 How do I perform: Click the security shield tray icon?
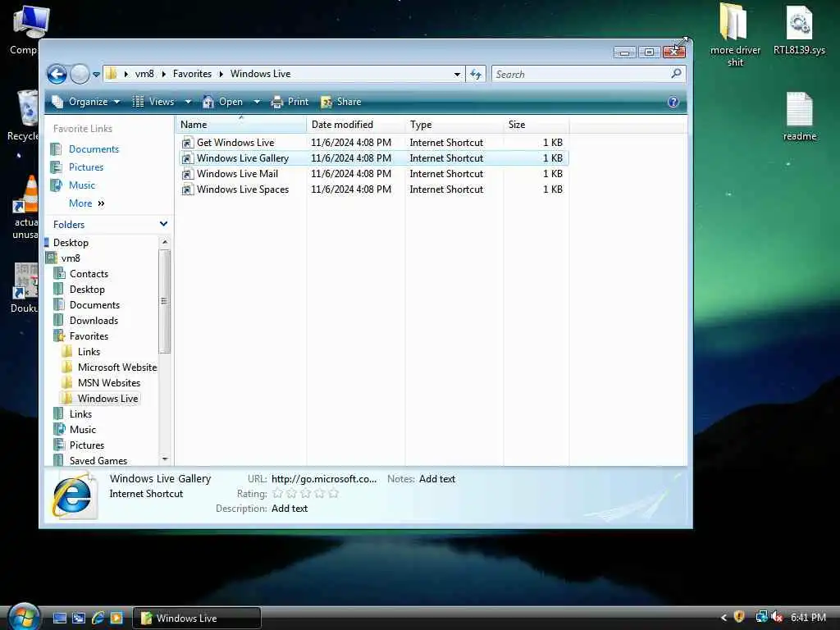(x=739, y=617)
